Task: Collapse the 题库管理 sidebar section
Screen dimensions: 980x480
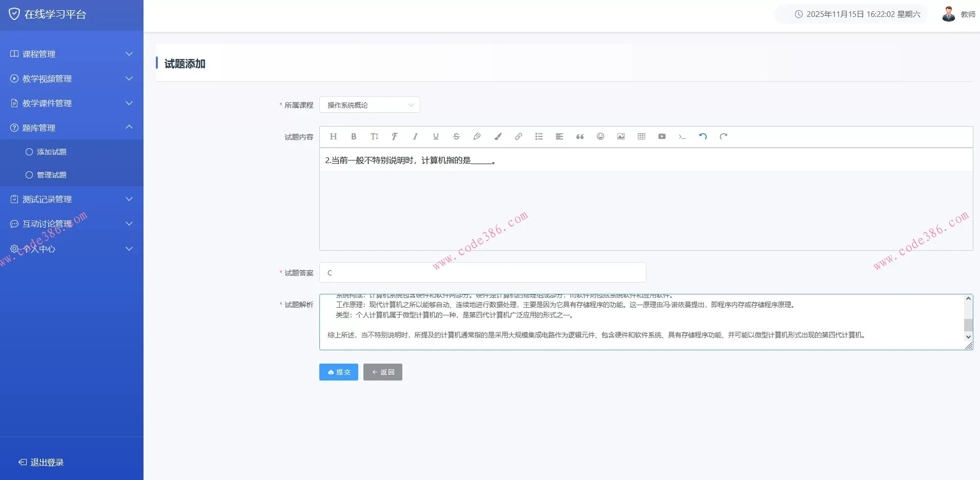Action: click(72, 128)
